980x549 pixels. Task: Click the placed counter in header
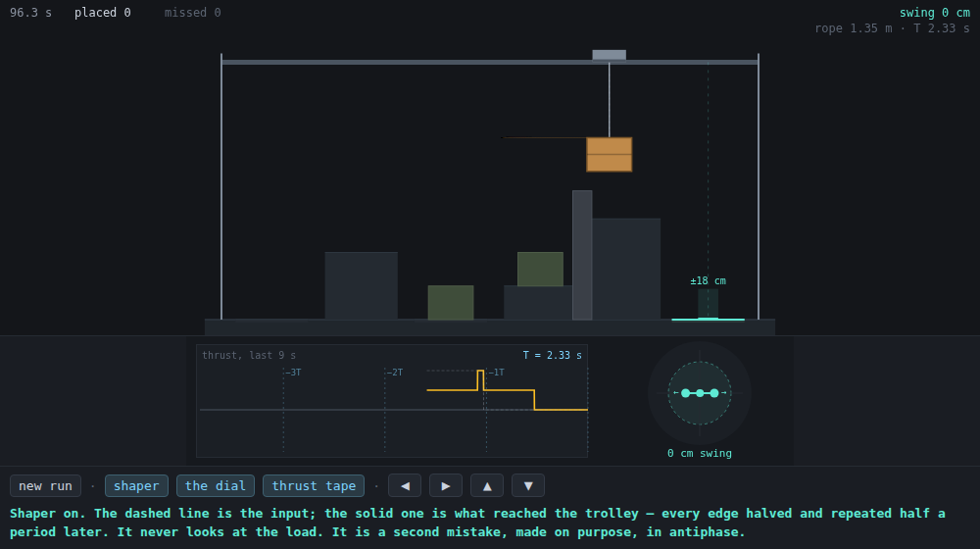point(103,13)
